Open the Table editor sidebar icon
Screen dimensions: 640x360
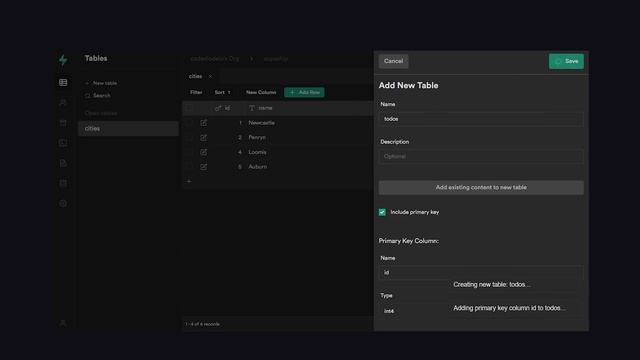click(63, 82)
